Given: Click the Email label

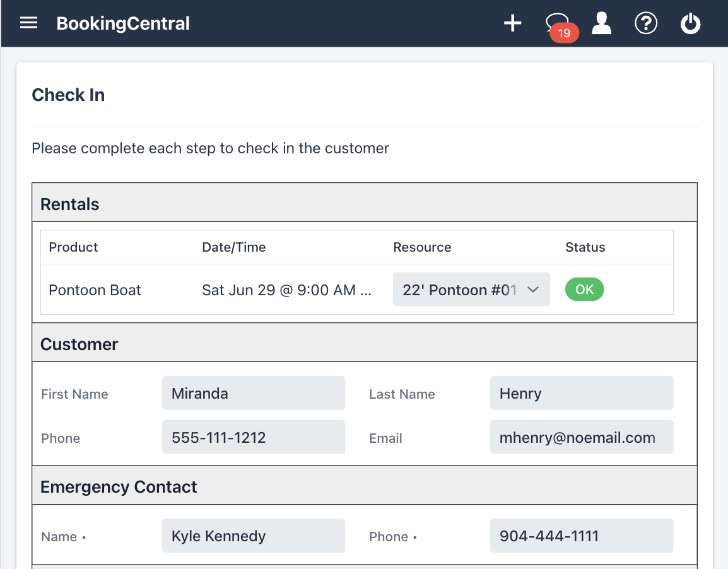Looking at the screenshot, I should coord(385,438).
